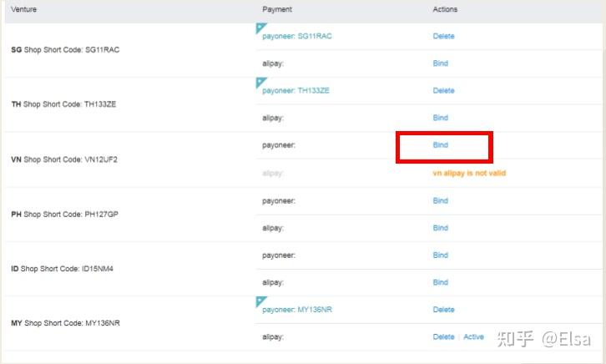The height and width of the screenshot is (364, 606).
Task: Select the payoneer label in the PH row
Action: (279, 201)
